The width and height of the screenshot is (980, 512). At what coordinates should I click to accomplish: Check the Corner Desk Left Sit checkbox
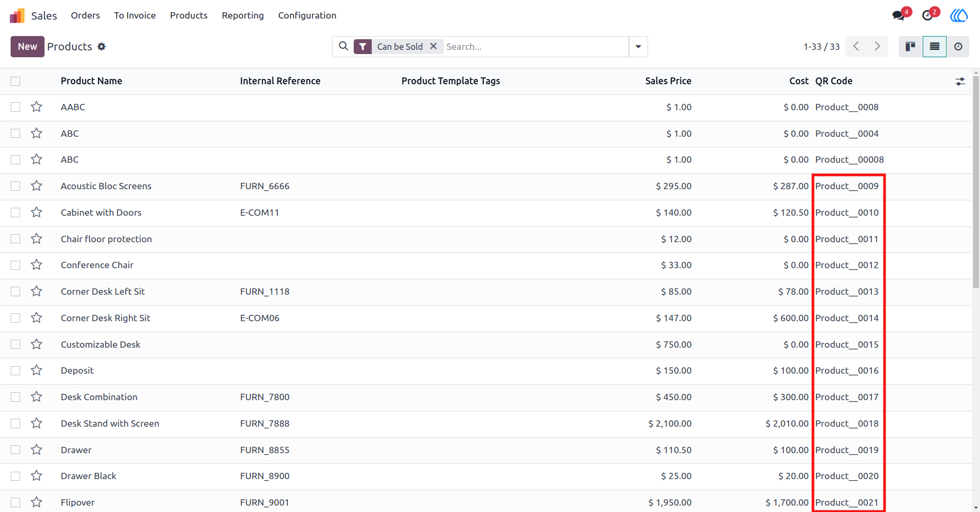pos(15,292)
